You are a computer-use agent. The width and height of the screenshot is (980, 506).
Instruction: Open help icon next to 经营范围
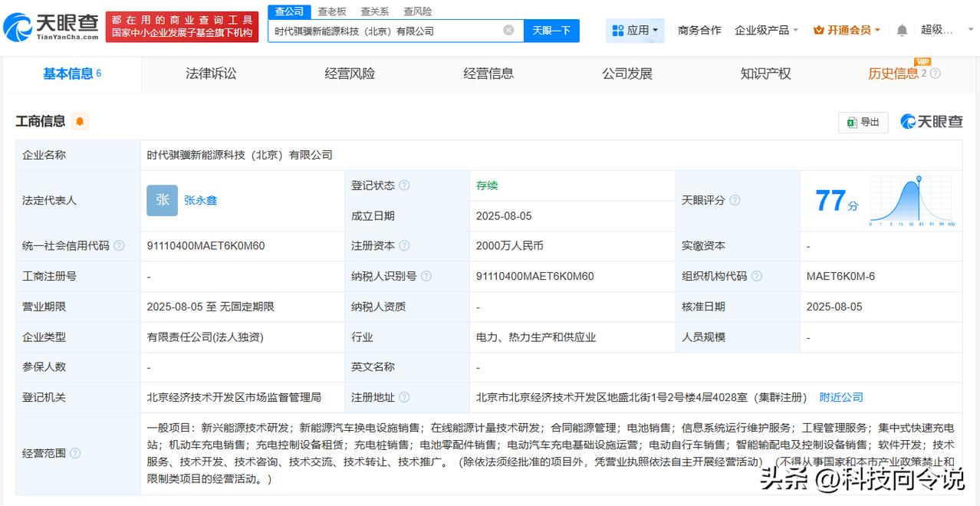point(75,453)
